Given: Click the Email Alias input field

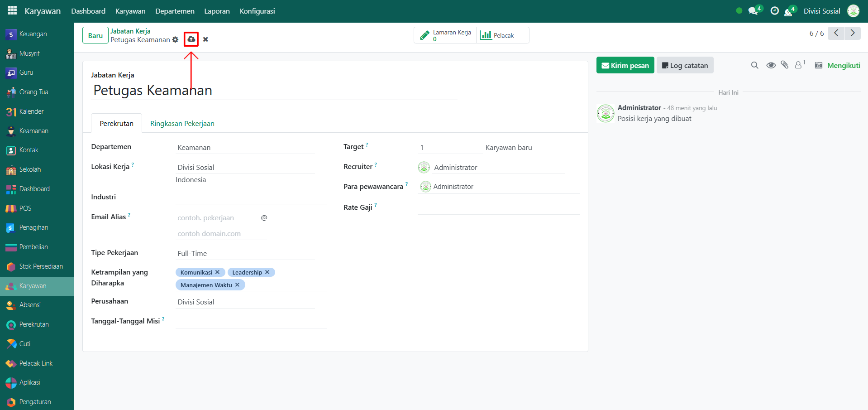Looking at the screenshot, I should (218, 218).
